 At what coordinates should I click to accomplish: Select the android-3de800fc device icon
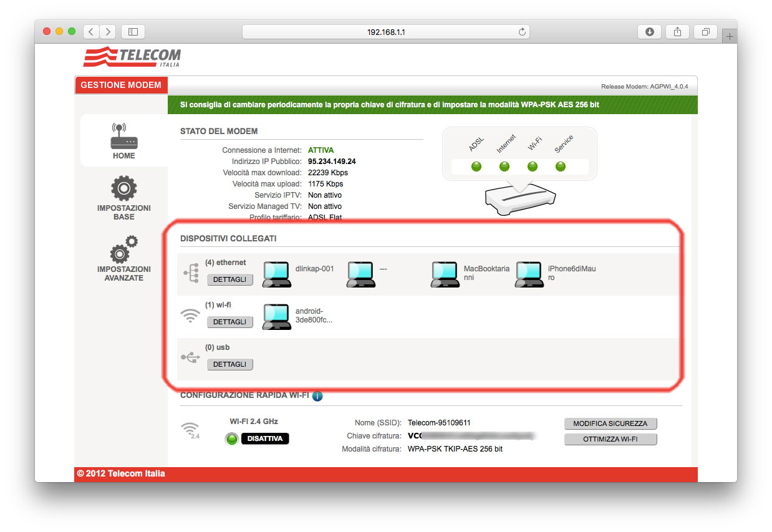click(x=277, y=316)
